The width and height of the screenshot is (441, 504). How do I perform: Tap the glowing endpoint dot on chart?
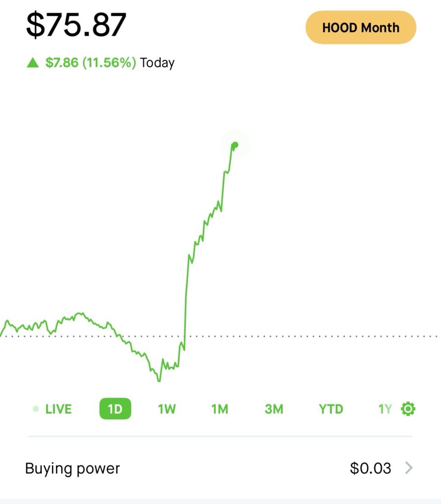[235, 145]
